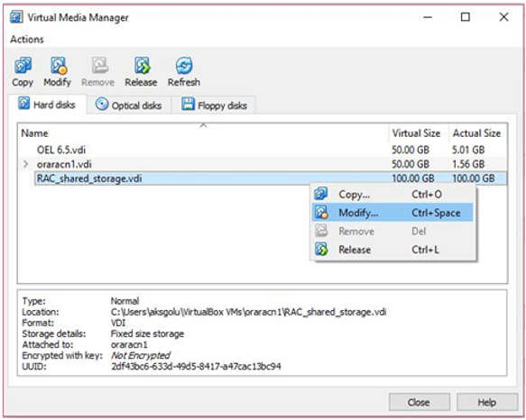Expand the oraracn1.vdi tree node
This screenshot has width=526, height=420.
point(26,164)
